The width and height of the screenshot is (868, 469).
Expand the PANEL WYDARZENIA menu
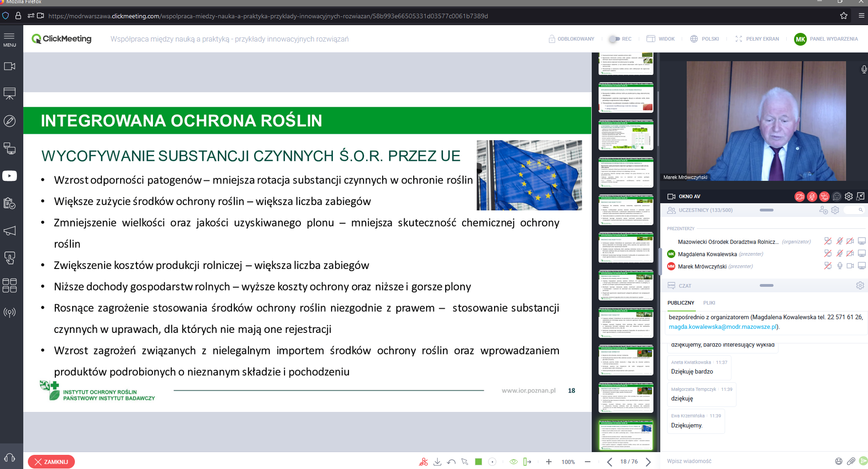tap(826, 39)
